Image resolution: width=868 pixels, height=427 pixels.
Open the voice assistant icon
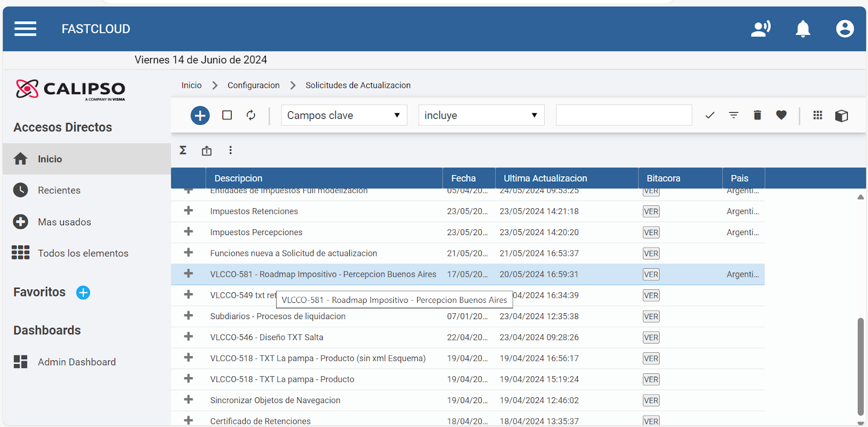pyautogui.click(x=761, y=29)
